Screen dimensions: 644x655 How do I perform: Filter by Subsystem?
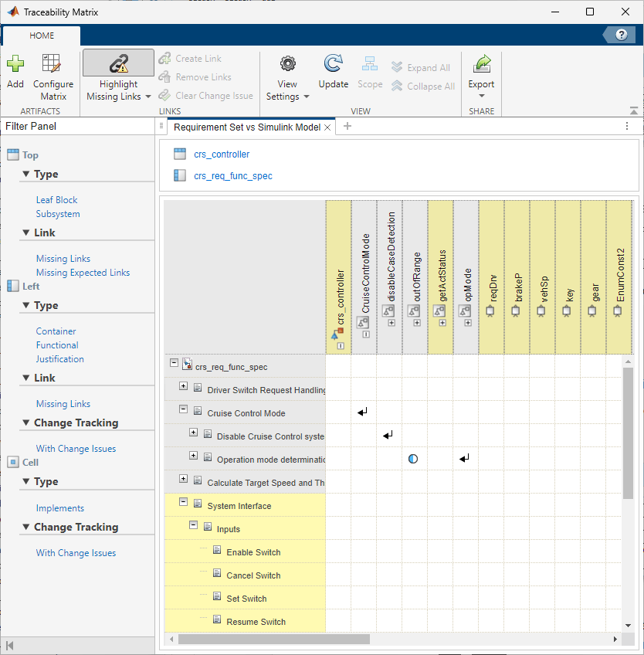(58, 213)
